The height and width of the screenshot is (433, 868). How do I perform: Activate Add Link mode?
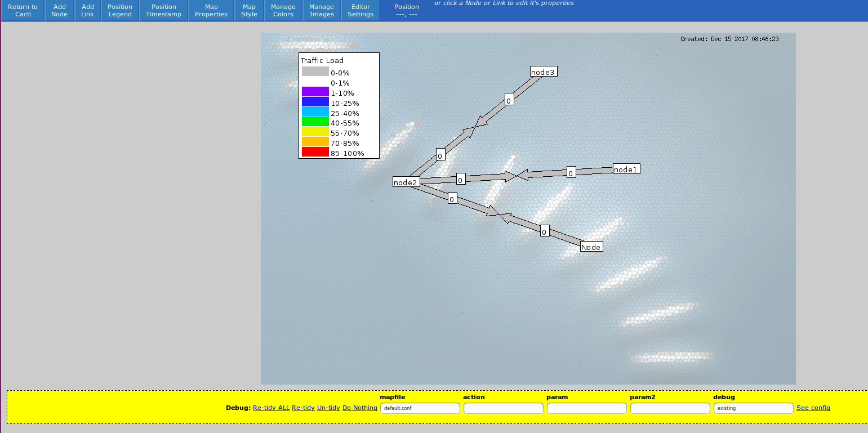coord(87,11)
